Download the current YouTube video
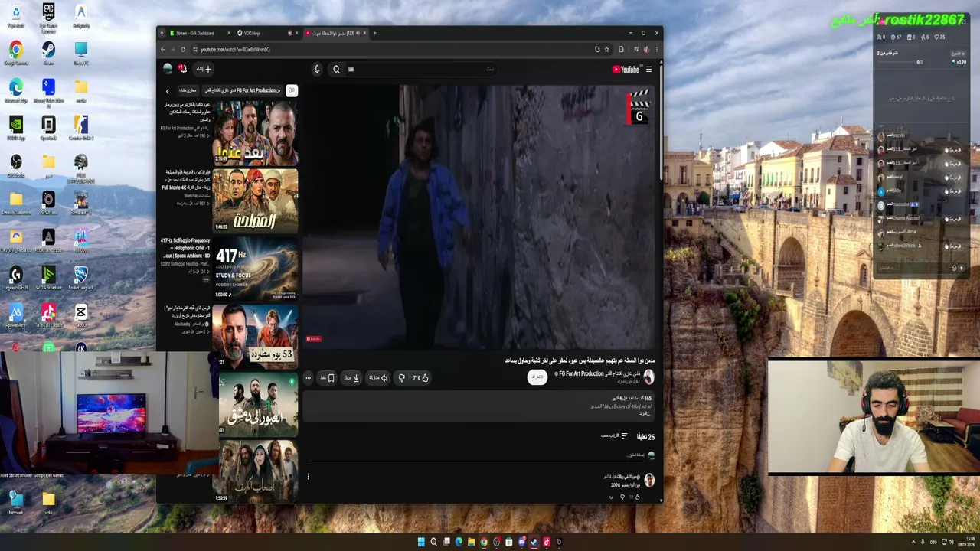Viewport: 980px width, 551px height. click(x=351, y=377)
